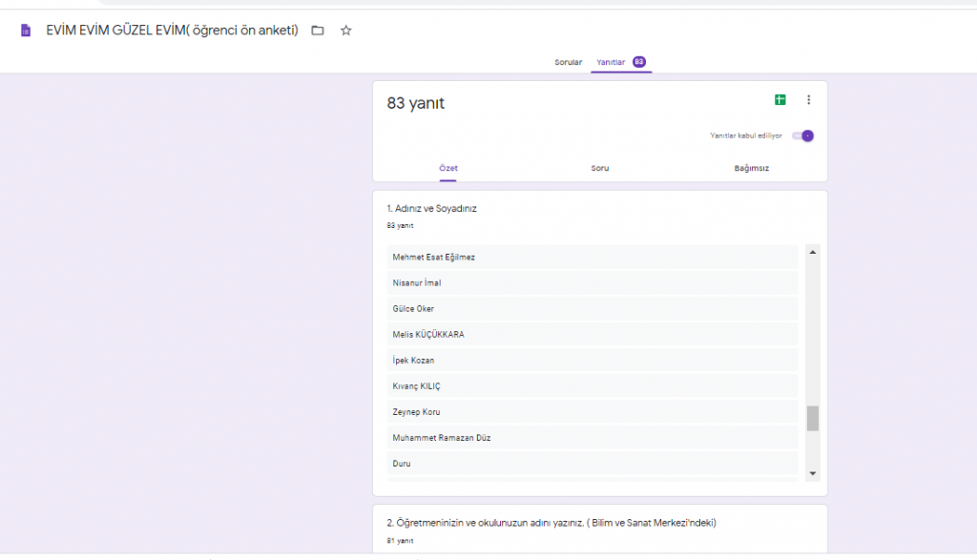Select the Yanıtlar tab
977x560 pixels.
(x=611, y=62)
